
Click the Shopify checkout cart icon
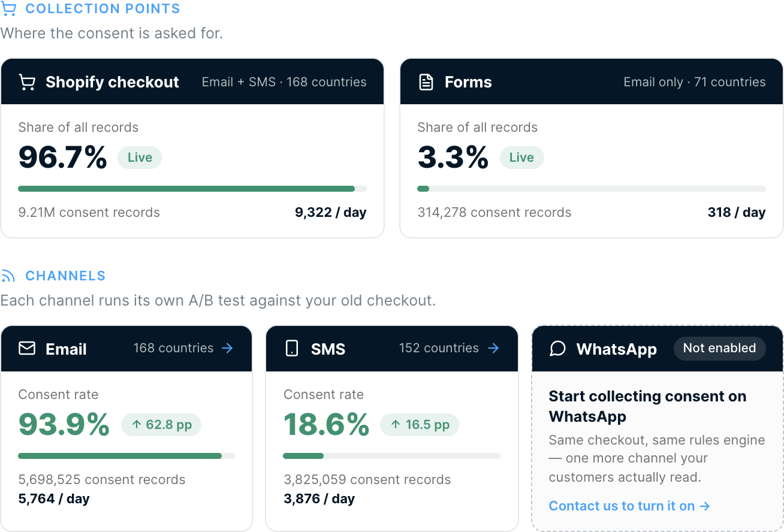point(27,82)
